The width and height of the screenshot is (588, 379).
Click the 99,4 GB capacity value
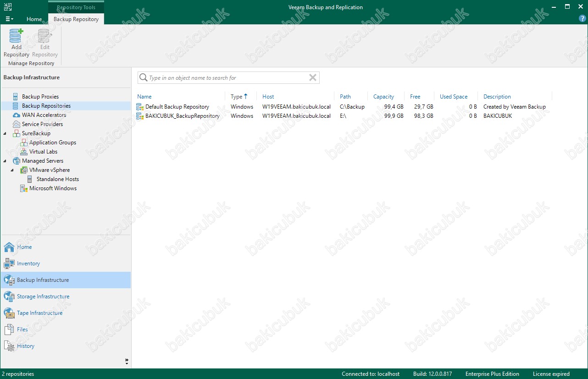(x=394, y=107)
